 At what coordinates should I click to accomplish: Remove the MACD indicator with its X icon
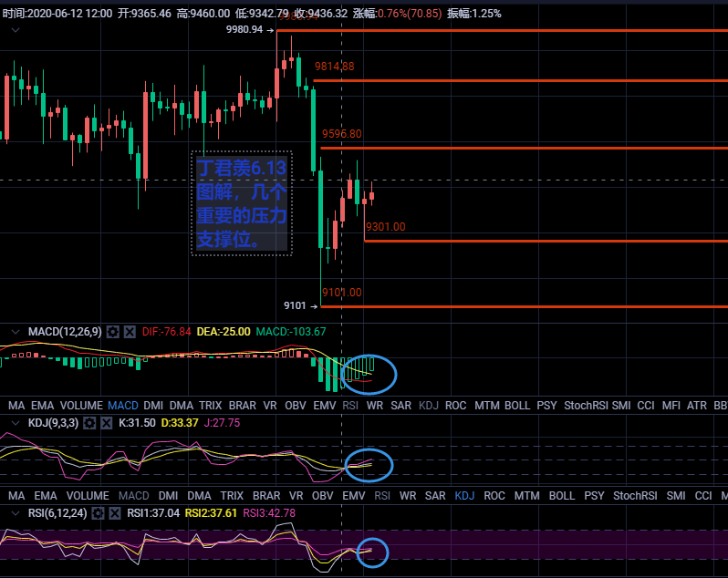click(x=130, y=332)
